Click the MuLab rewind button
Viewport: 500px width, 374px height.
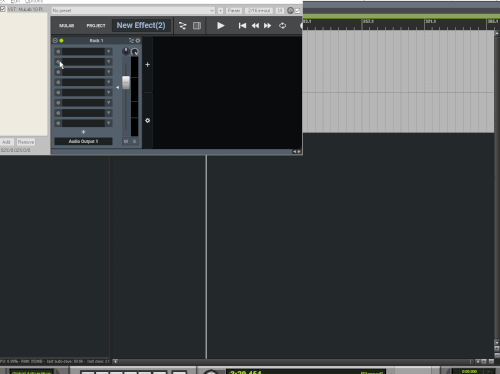[255, 26]
